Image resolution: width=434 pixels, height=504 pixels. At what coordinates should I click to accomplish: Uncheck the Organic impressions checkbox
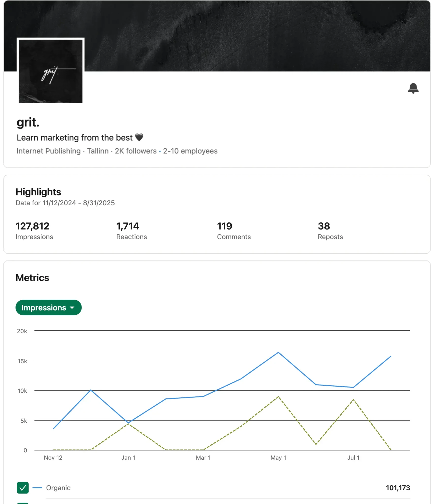[x=23, y=488]
